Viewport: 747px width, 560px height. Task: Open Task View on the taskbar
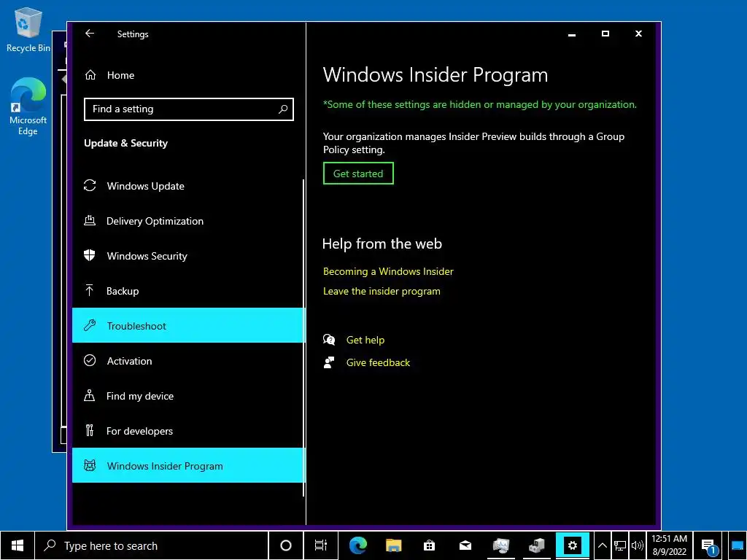click(321, 545)
